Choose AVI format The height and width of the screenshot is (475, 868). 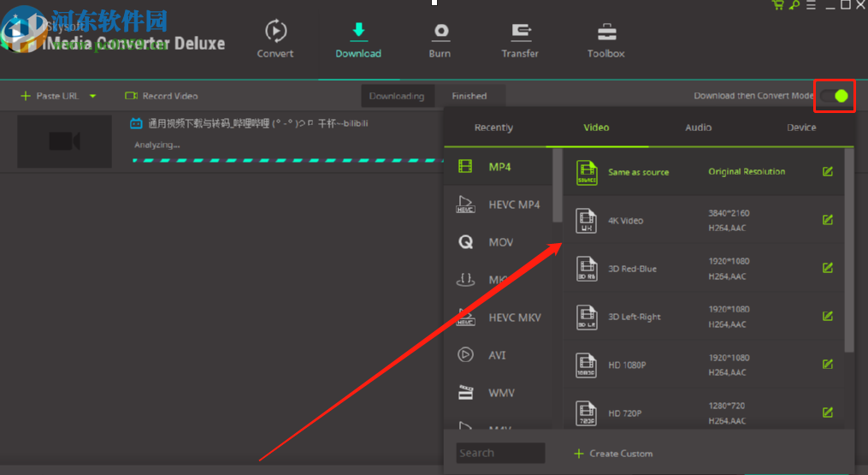click(499, 355)
